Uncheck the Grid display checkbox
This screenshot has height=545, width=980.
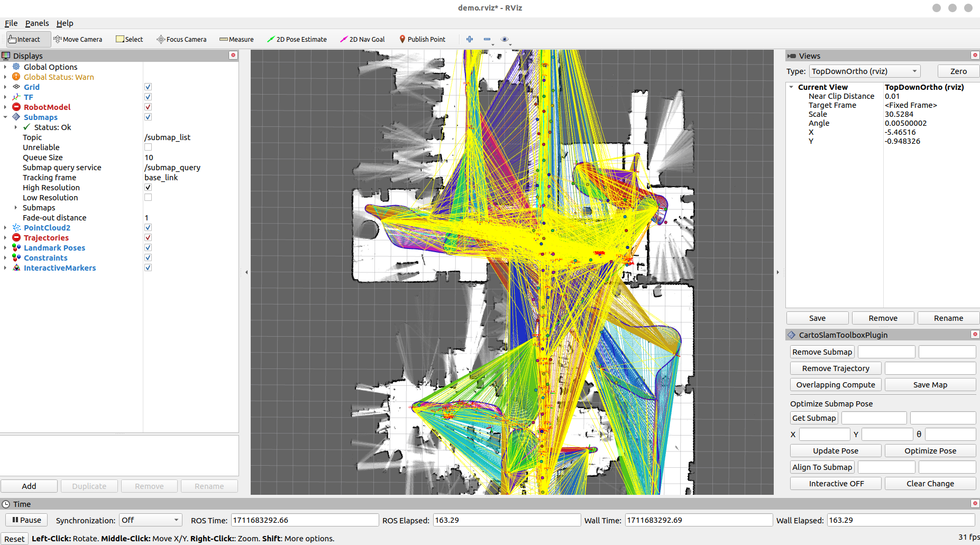tap(148, 87)
